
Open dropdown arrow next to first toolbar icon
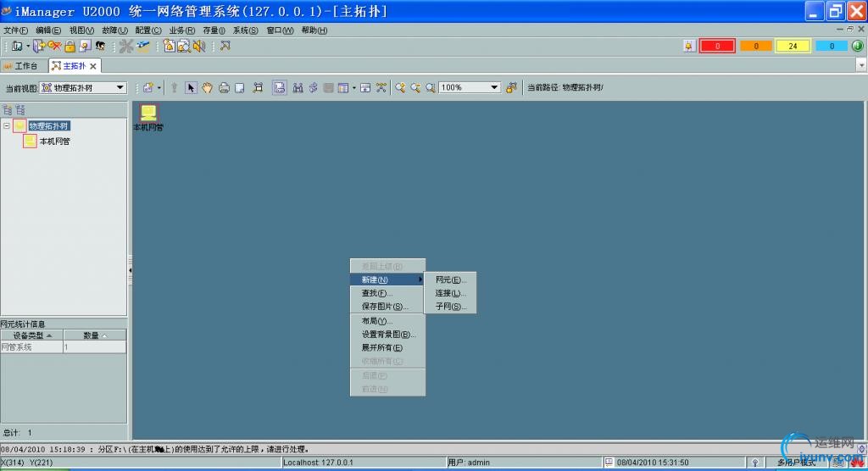(28, 47)
